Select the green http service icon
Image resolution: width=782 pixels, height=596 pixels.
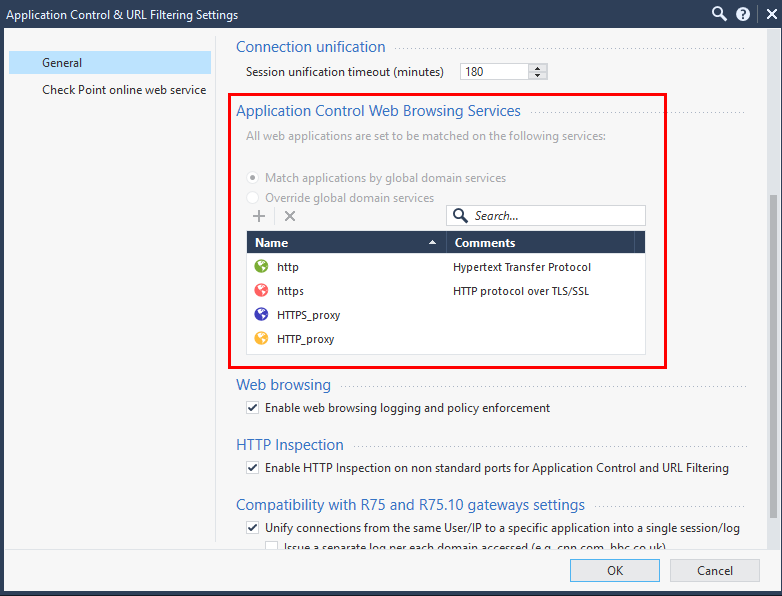pyautogui.click(x=261, y=266)
